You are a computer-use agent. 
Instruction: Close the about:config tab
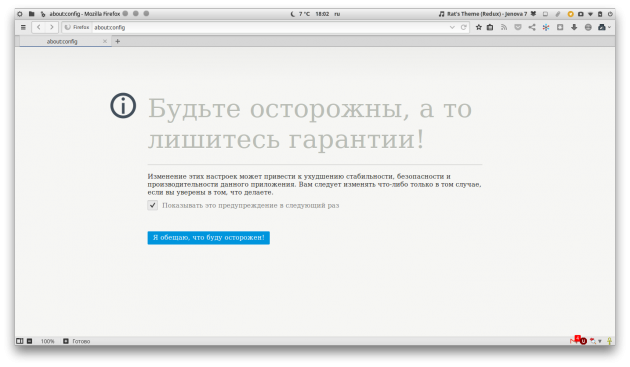pyautogui.click(x=105, y=41)
